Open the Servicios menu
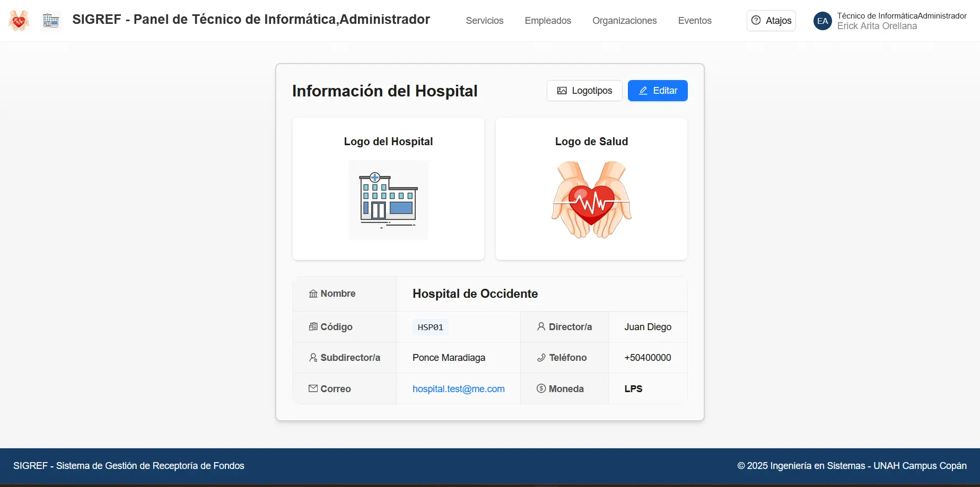The width and height of the screenshot is (980, 487). click(484, 21)
